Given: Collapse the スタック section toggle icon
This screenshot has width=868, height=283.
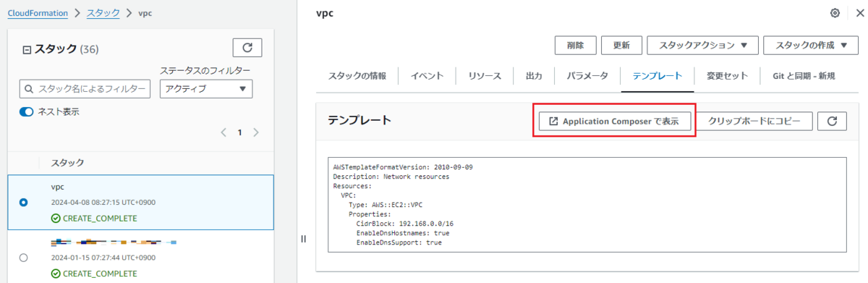Looking at the screenshot, I should (27, 49).
